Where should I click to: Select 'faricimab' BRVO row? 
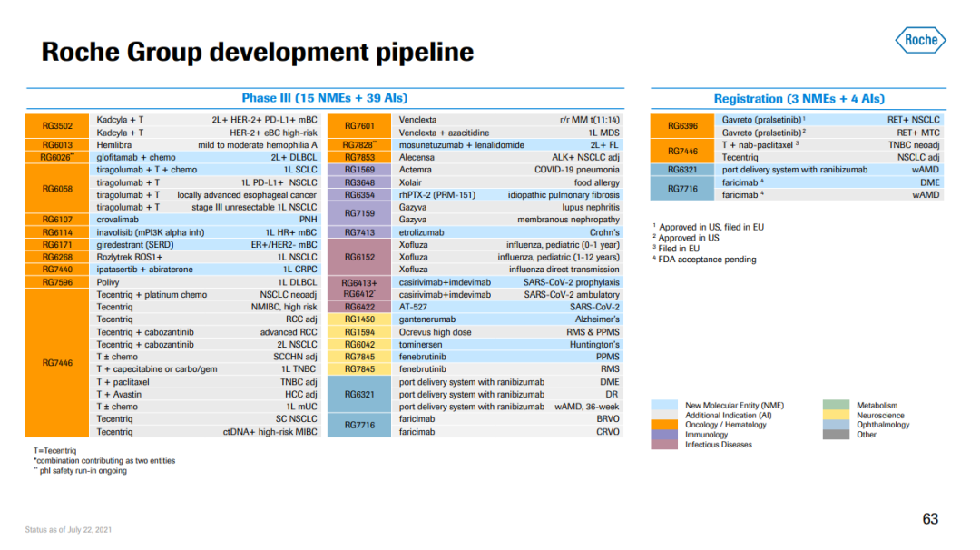(x=508, y=419)
